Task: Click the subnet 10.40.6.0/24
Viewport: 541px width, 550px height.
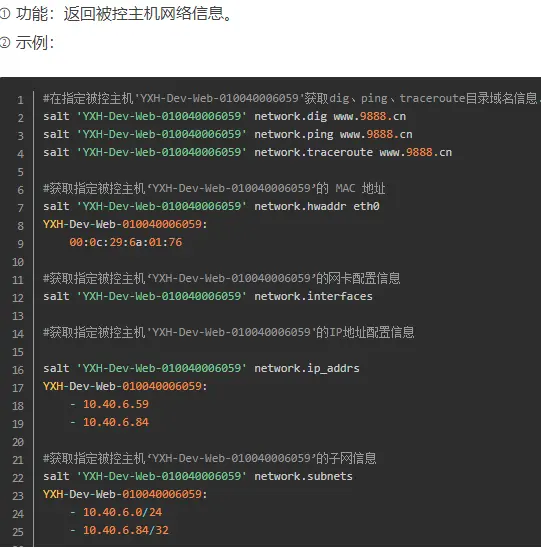Action: [x=122, y=512]
